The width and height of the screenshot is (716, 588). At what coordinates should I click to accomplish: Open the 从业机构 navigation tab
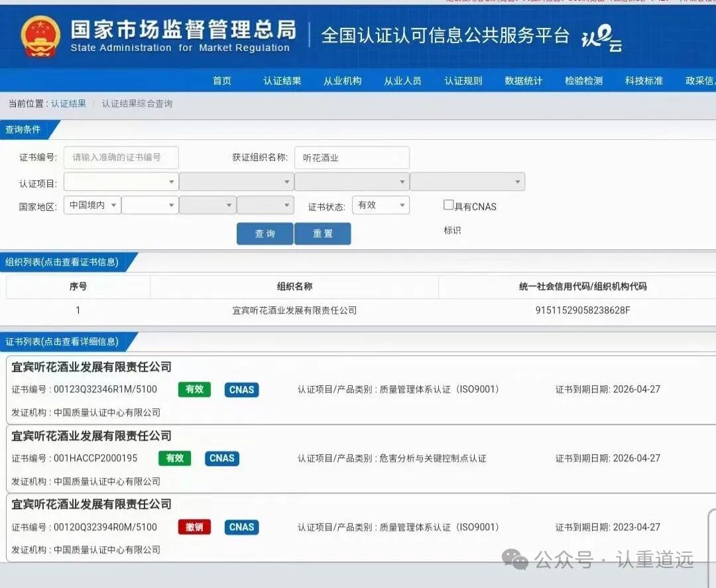(342, 81)
